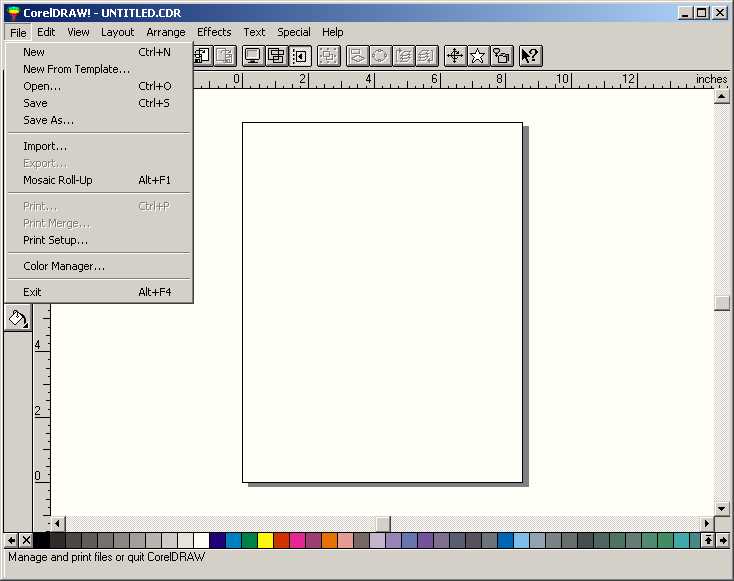Select the Fill tool paint bucket
This screenshot has width=734, height=581.
pyautogui.click(x=18, y=318)
